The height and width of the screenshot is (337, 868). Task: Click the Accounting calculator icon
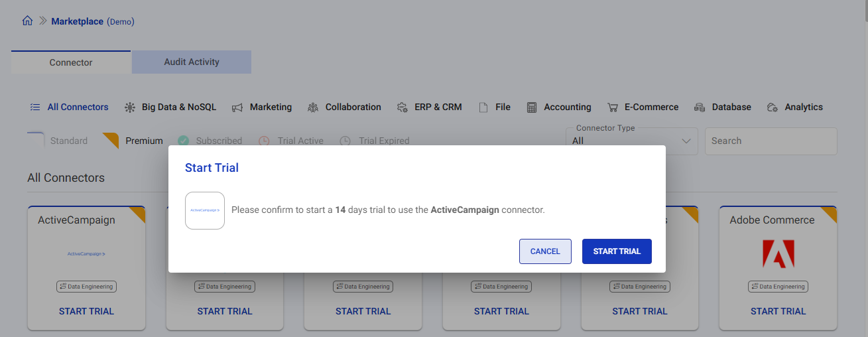click(x=532, y=107)
